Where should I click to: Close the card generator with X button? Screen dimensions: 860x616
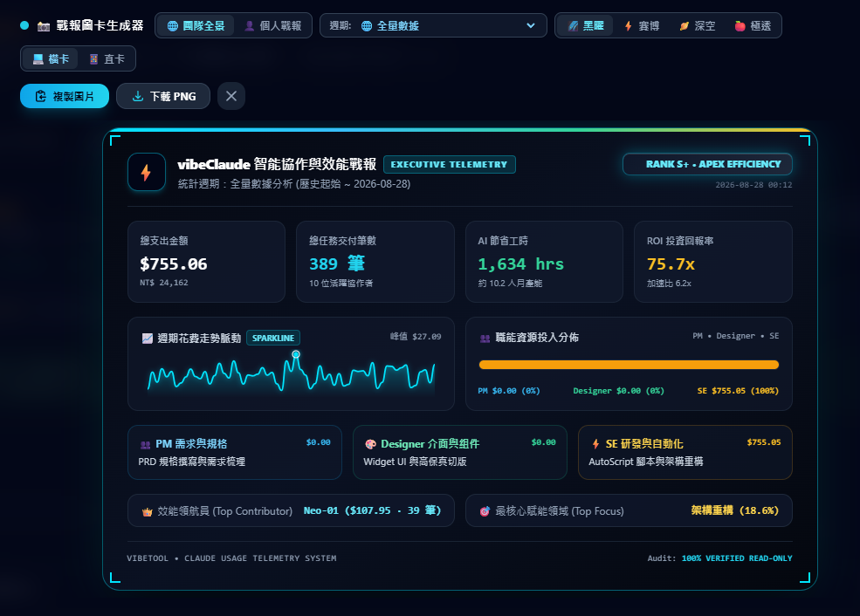[231, 97]
